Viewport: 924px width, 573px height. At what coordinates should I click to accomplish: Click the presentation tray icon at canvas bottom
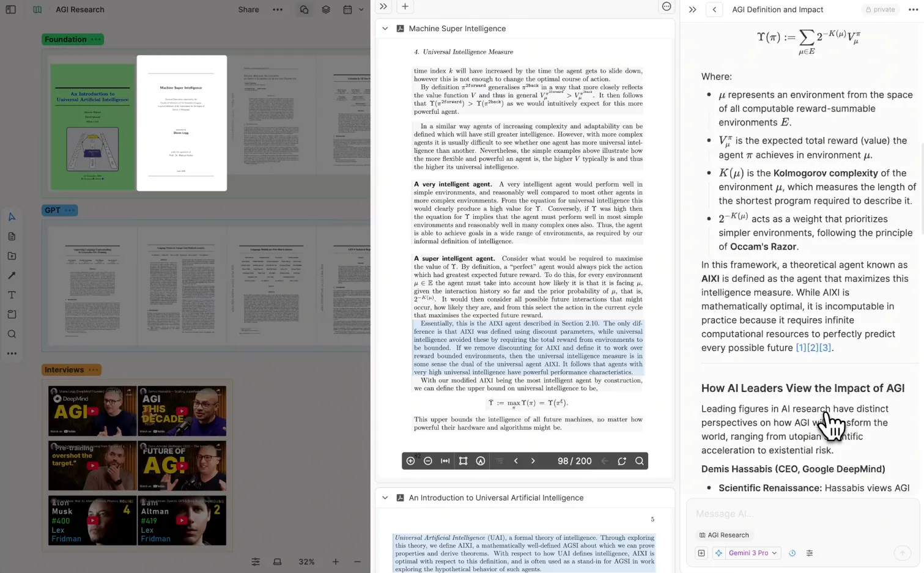point(277,562)
